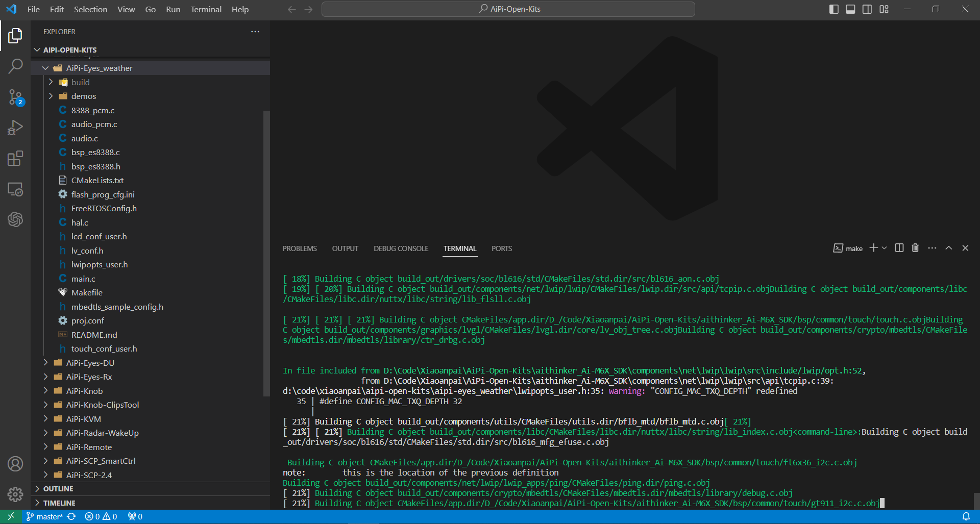This screenshot has height=524, width=980.
Task: Go back using the navigation arrow
Action: click(291, 9)
